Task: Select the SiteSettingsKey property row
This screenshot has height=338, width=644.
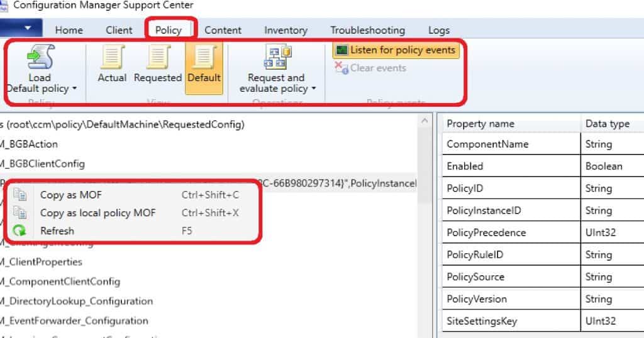Action: pos(543,321)
